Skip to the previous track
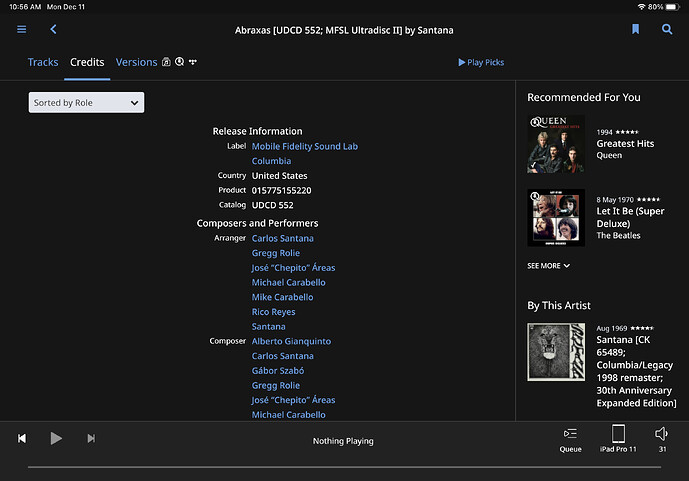The image size is (689, 481). [x=22, y=438]
